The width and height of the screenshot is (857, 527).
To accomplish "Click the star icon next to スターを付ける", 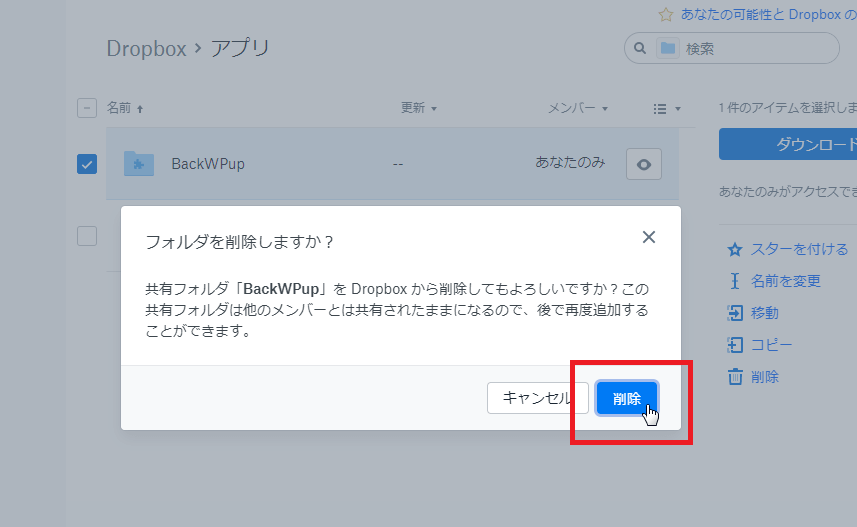I will click(x=735, y=249).
